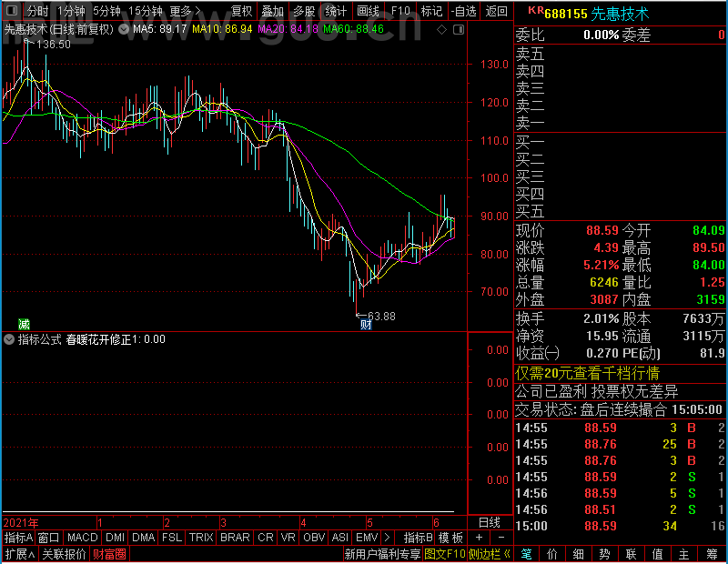Viewport: 728px width, 564px height.
Task: Click the blue 财 marker below the low
Action: 366,325
